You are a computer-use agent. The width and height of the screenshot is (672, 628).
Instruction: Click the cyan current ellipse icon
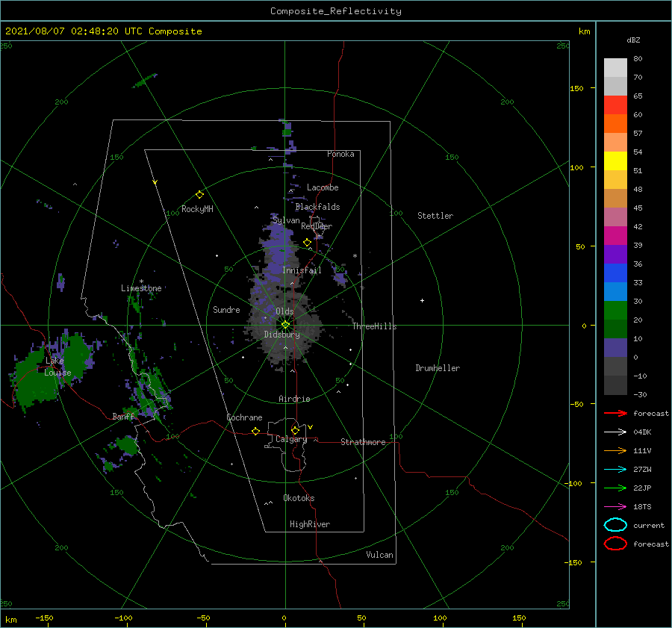(615, 525)
